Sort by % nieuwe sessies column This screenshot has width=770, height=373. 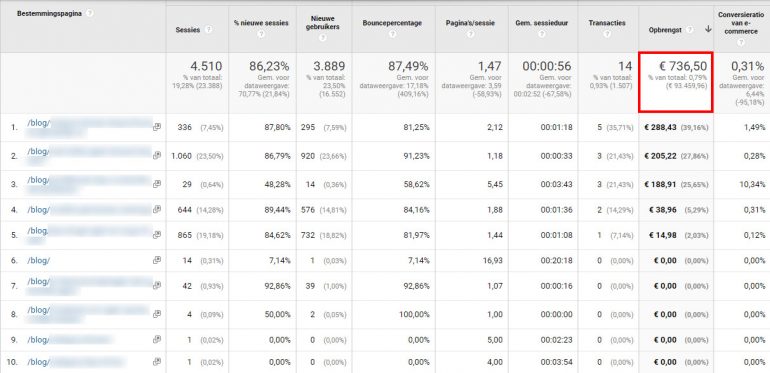pyautogui.click(x=261, y=23)
